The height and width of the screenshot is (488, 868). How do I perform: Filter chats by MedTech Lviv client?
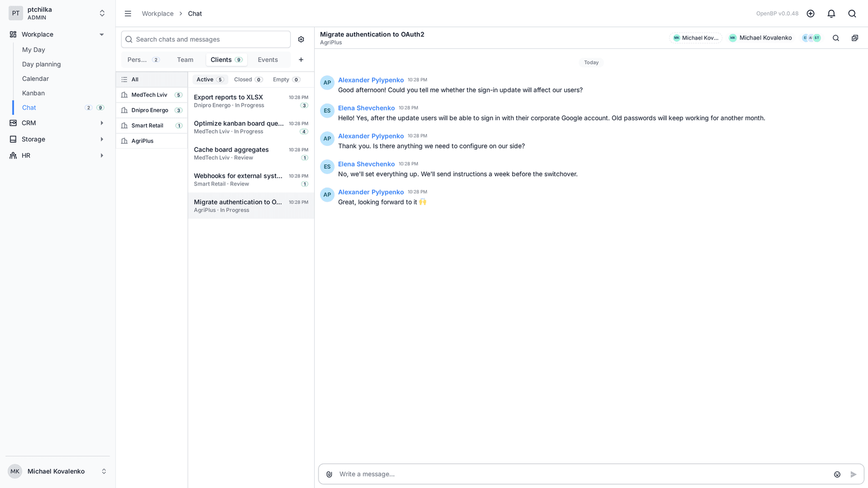(152, 95)
